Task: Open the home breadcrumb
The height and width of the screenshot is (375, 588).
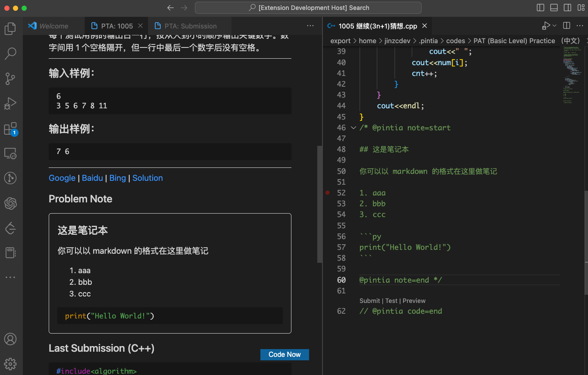Action: (x=368, y=41)
